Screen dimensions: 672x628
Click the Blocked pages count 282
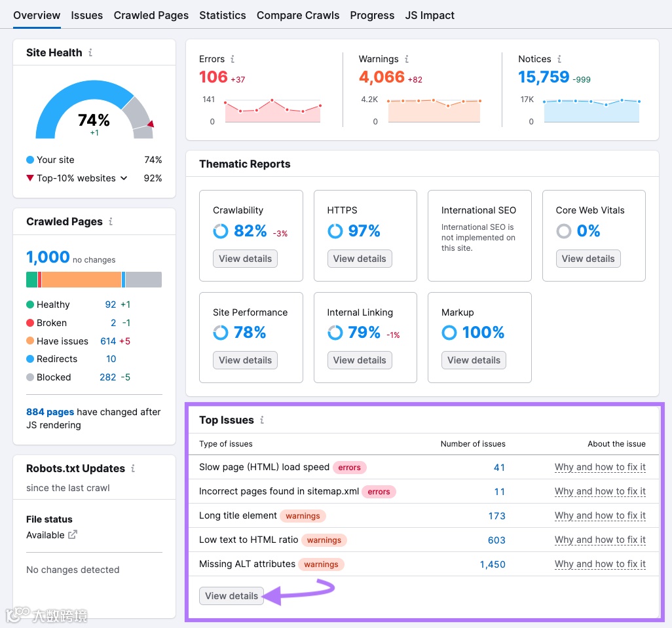(107, 377)
